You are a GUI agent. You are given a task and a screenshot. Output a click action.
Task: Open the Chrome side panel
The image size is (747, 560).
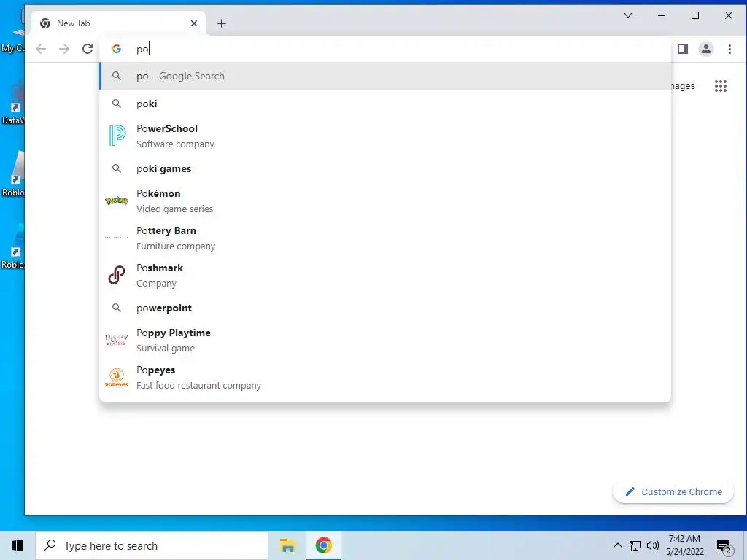(x=683, y=49)
